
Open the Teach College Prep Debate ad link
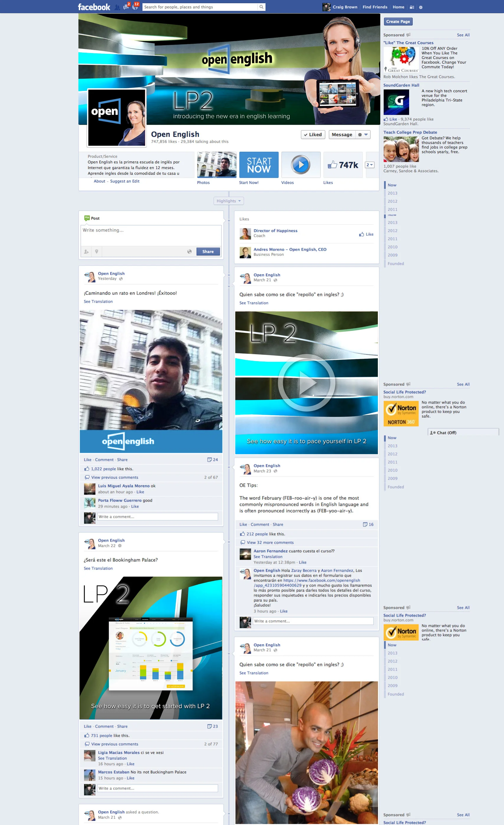click(410, 132)
